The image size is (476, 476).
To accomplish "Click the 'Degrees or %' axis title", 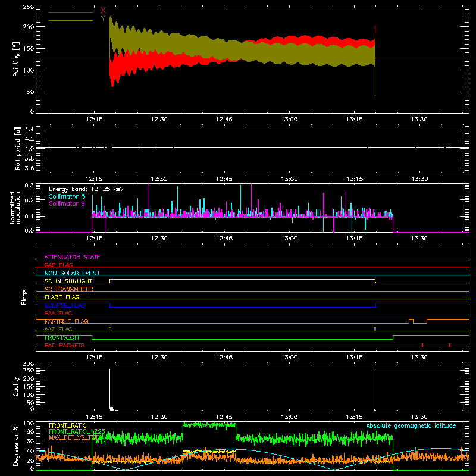I will pyautogui.click(x=16, y=446).
